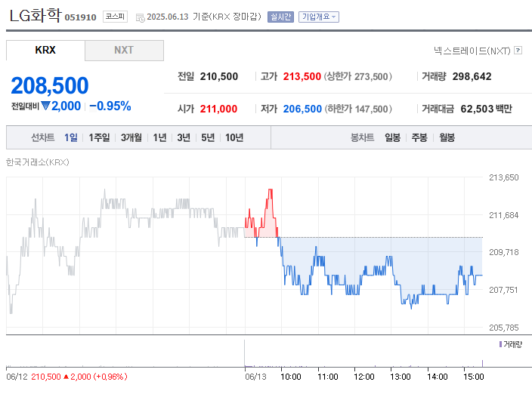This screenshot has width=532, height=394.
Task: Click the 15:00 time axis label
Action: point(474,377)
